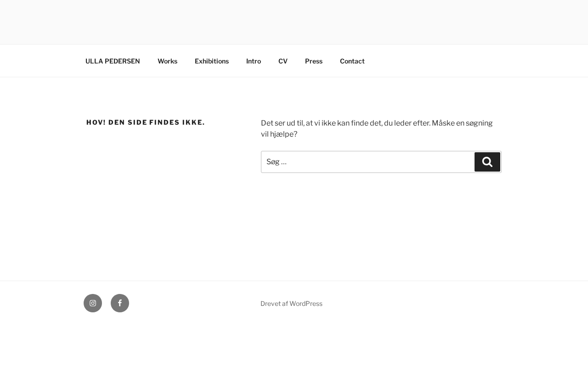Select Intro in the navigation bar
Screen dimensions: 588x368
click(254, 61)
